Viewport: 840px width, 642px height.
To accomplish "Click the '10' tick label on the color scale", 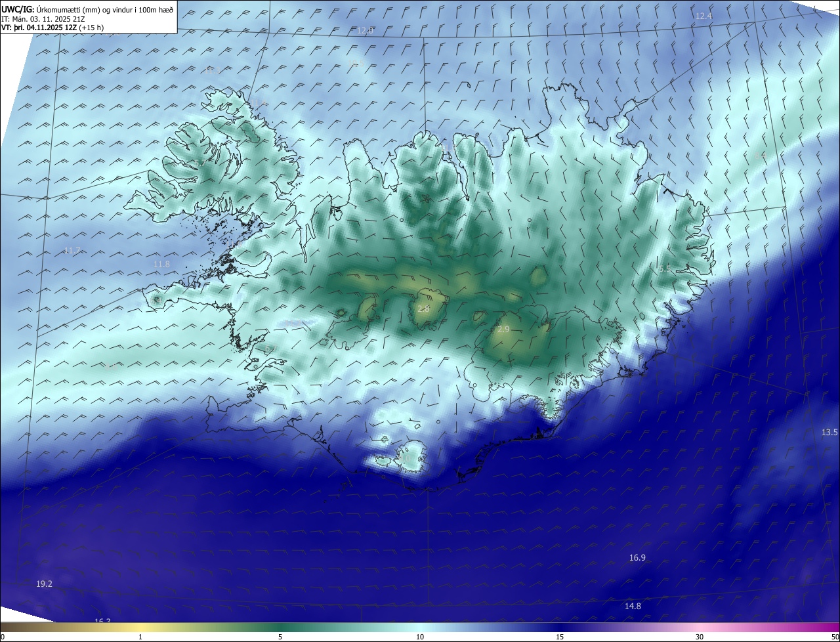I will (x=420, y=637).
